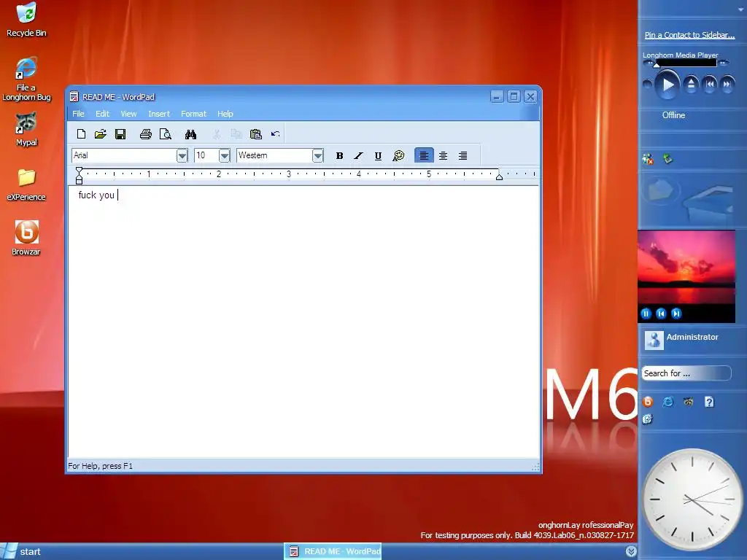
Task: Toggle italic formatting
Action: tap(358, 156)
